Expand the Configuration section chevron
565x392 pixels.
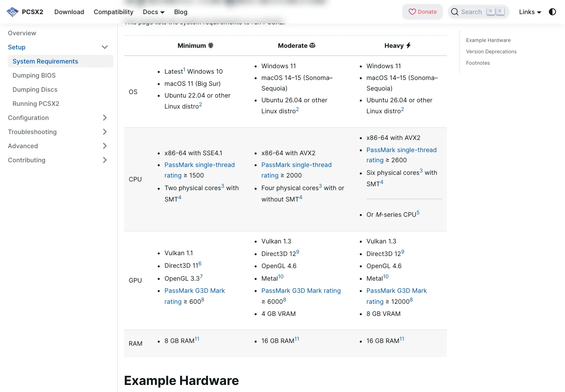coord(105,118)
